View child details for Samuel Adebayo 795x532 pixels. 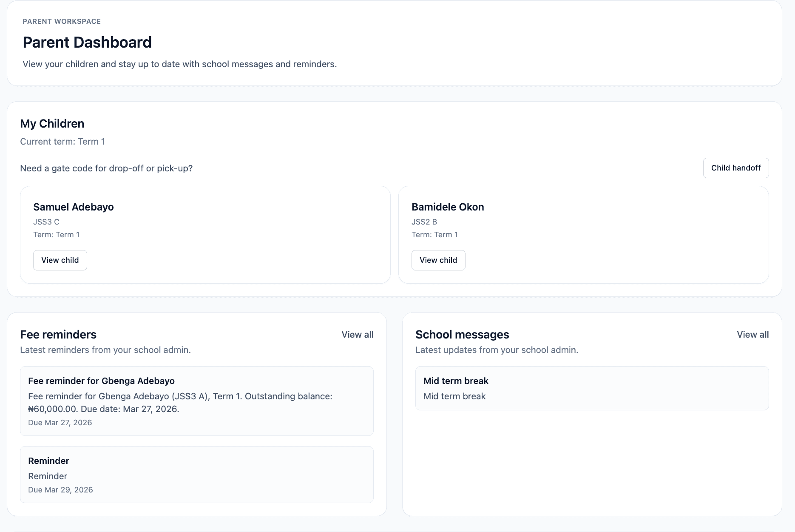point(60,260)
